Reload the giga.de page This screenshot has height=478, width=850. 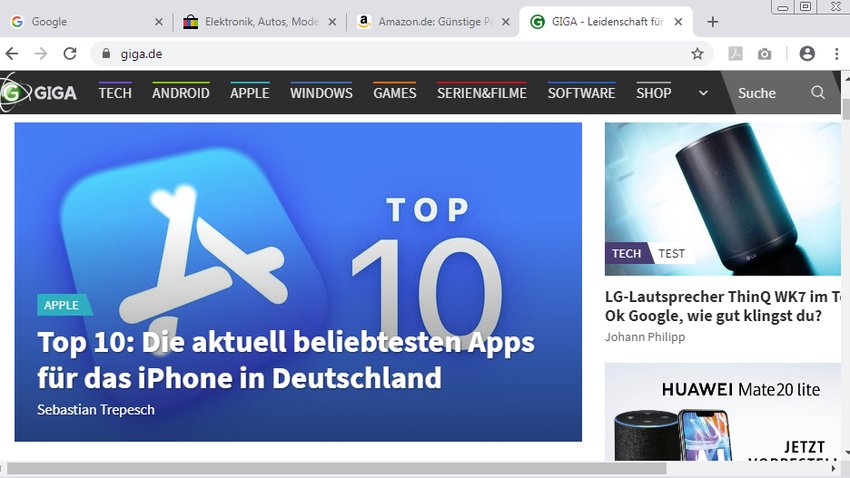click(70, 54)
